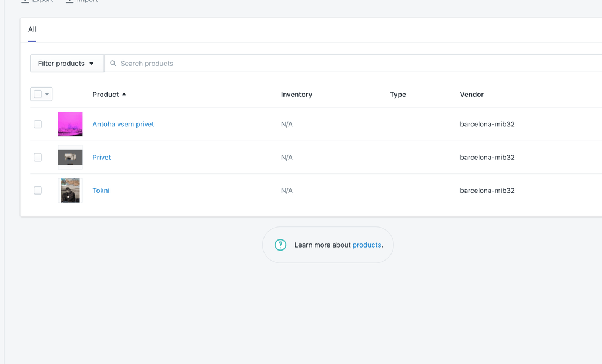Image resolution: width=602 pixels, height=364 pixels.
Task: Toggle the select-all products checkbox
Action: click(x=38, y=94)
